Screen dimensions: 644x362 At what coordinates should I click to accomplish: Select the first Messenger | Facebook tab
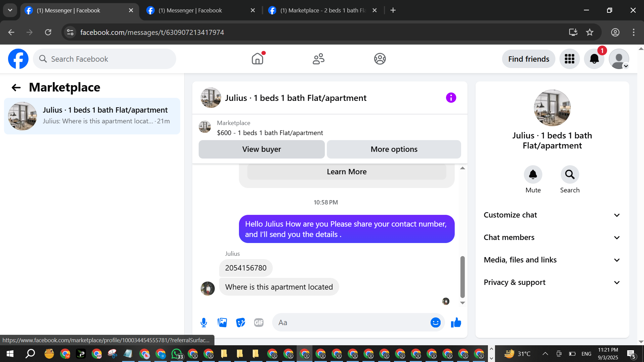click(79, 10)
